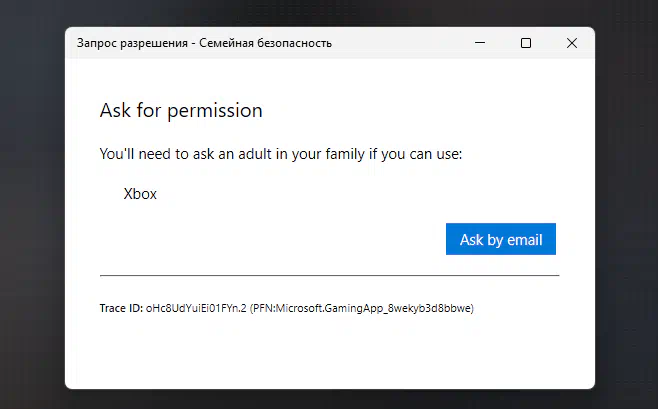Close the Ask for permission dialog
The width and height of the screenshot is (658, 409).
click(572, 43)
